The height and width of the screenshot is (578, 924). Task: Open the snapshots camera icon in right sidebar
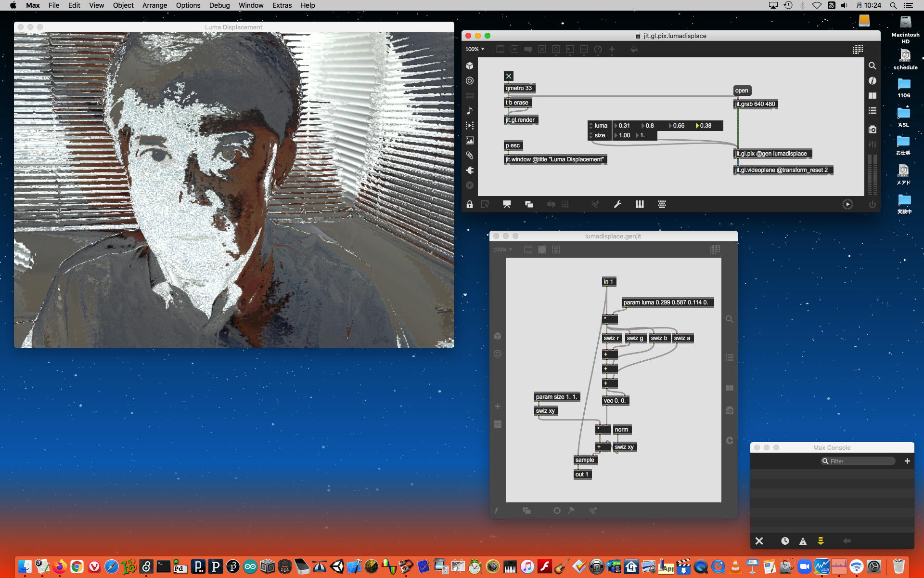click(x=872, y=130)
